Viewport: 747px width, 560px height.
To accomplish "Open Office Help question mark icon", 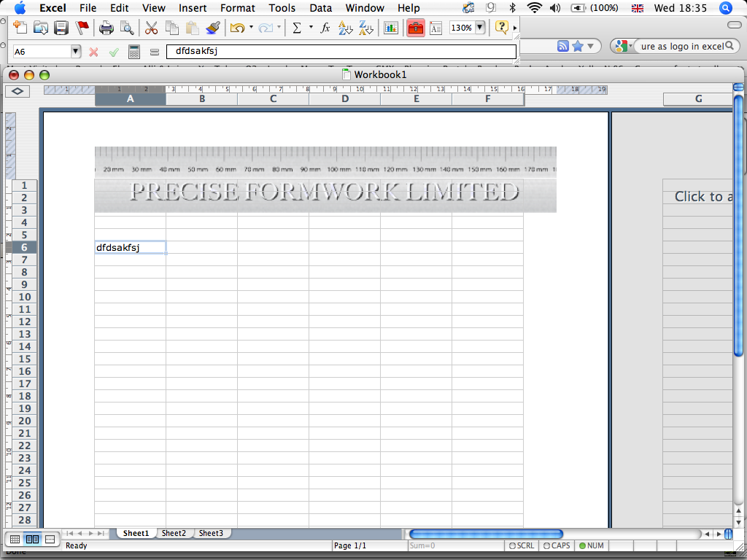I will point(502,28).
